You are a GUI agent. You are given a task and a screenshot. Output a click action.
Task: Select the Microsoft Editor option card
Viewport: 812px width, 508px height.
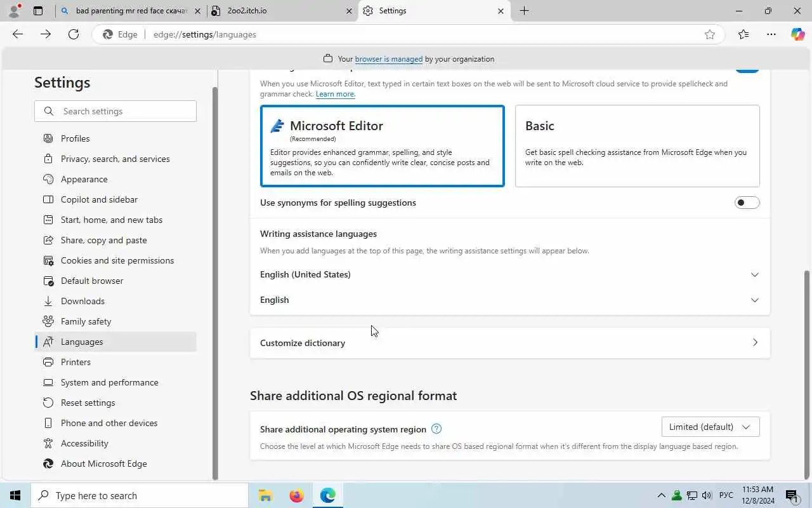(x=383, y=146)
